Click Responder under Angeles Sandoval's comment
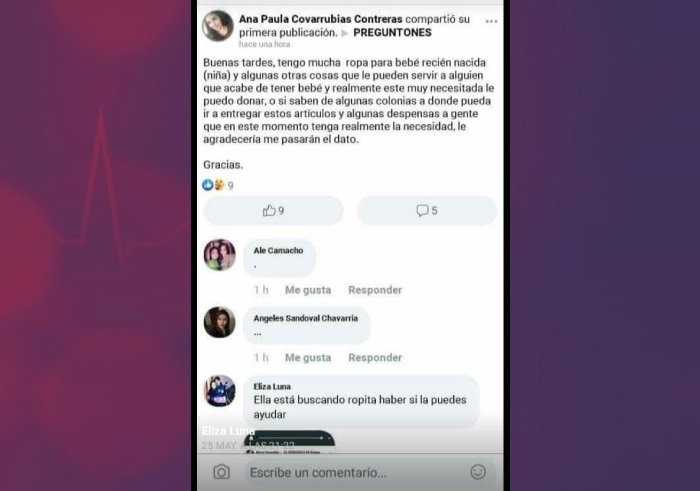 375,358
